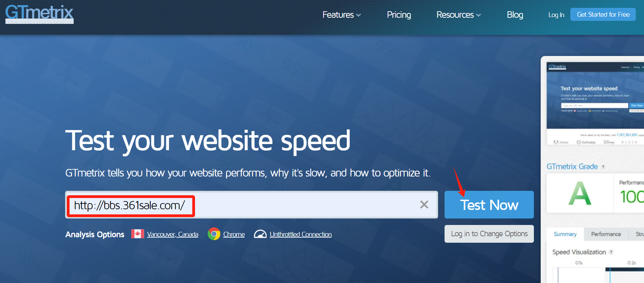Click the GTmetrix logo

[x=39, y=14]
